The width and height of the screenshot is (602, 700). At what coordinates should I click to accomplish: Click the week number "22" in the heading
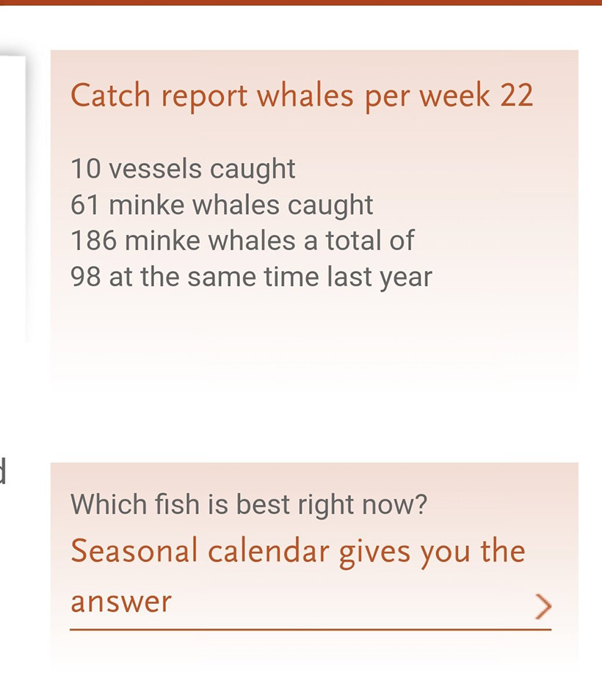(516, 96)
